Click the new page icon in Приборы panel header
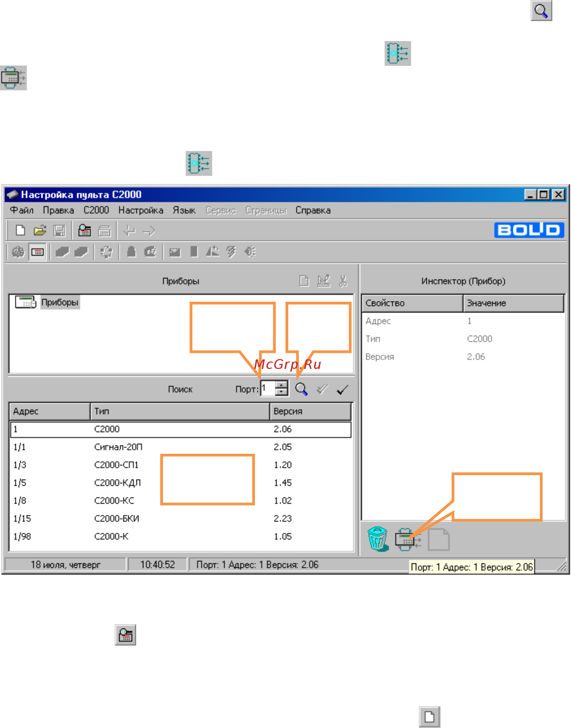This screenshot has width=571, height=728. [304, 281]
